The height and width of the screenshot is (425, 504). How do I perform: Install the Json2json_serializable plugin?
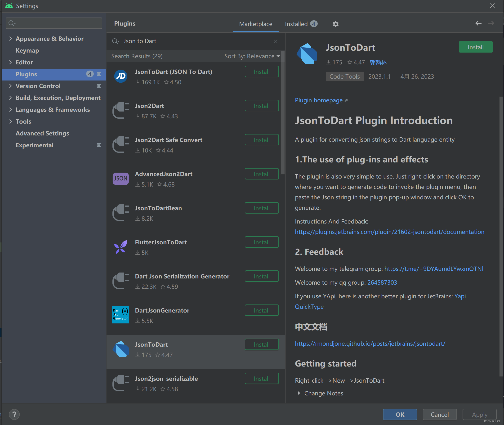click(x=262, y=379)
